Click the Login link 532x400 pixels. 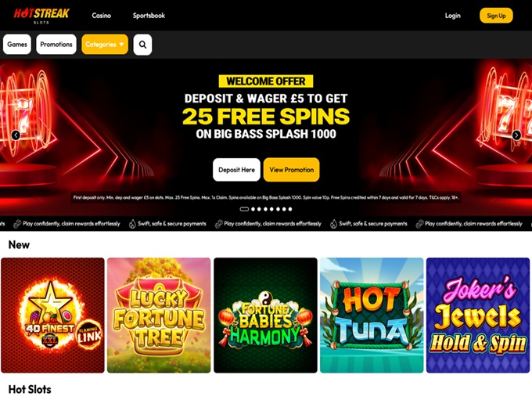click(x=453, y=16)
